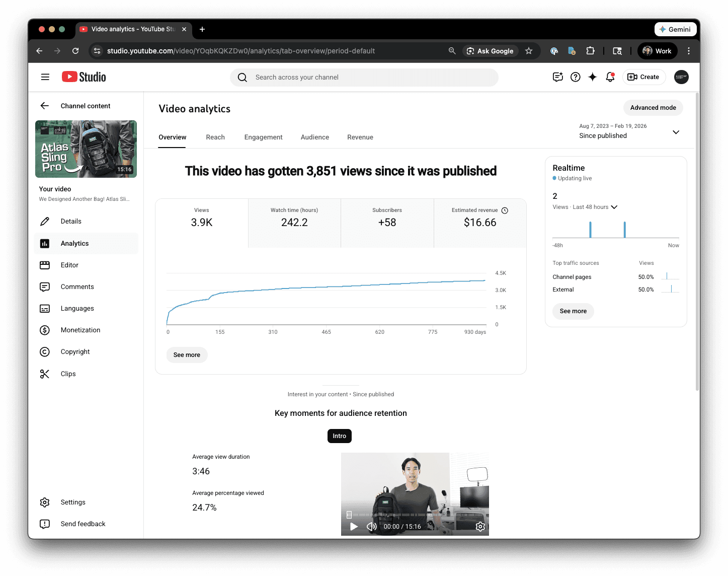Click Send feedback icon

point(45,524)
